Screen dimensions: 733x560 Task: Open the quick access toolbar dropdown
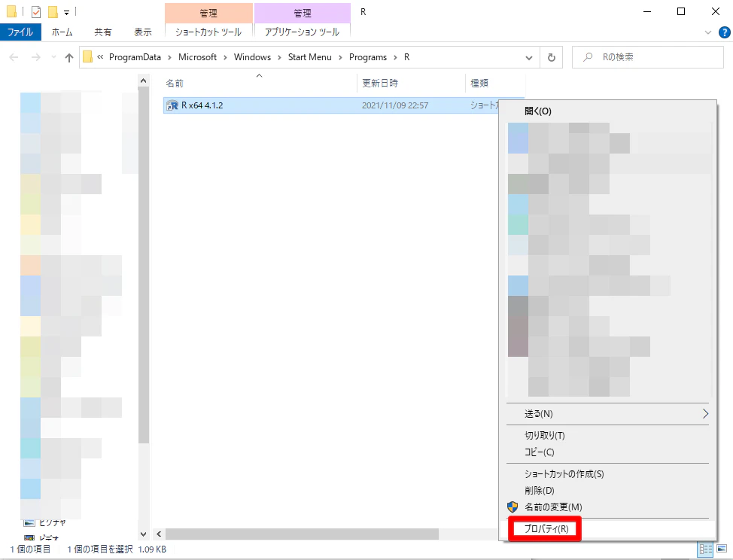coord(66,12)
